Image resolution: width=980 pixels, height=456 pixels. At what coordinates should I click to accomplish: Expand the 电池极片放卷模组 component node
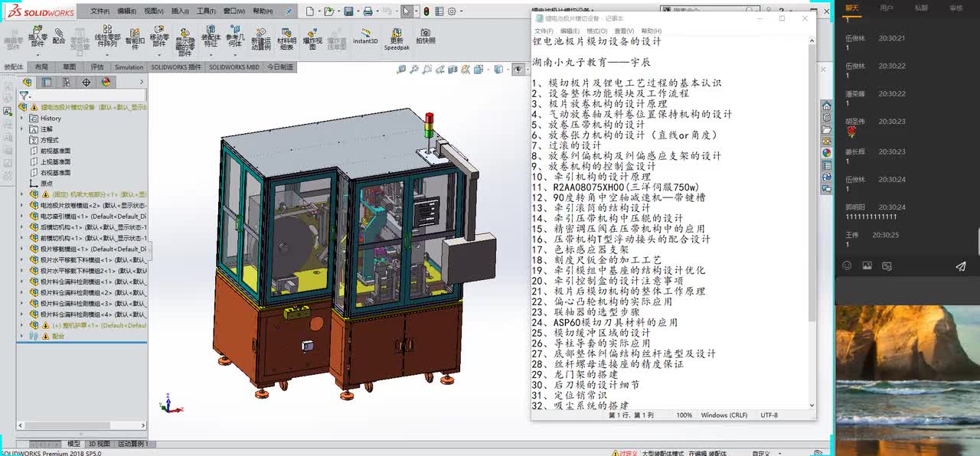click(x=21, y=205)
